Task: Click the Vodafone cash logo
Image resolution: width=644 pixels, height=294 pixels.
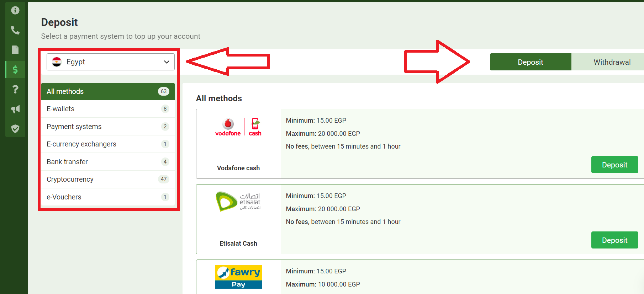Action: tap(238, 127)
